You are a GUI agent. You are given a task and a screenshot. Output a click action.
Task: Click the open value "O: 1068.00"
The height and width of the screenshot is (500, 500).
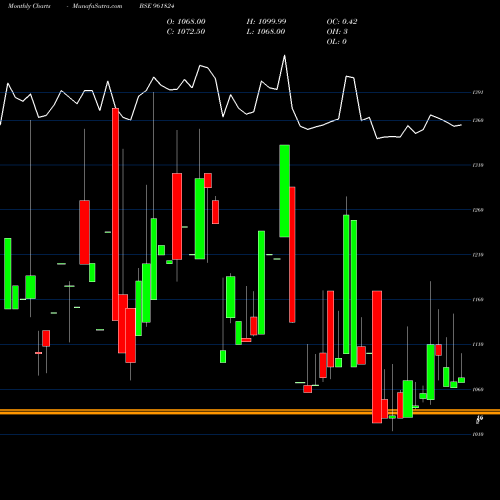tap(186, 22)
